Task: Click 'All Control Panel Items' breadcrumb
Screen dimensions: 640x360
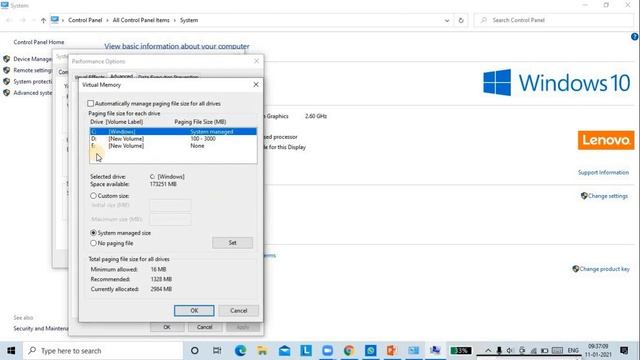Action: 141,20
